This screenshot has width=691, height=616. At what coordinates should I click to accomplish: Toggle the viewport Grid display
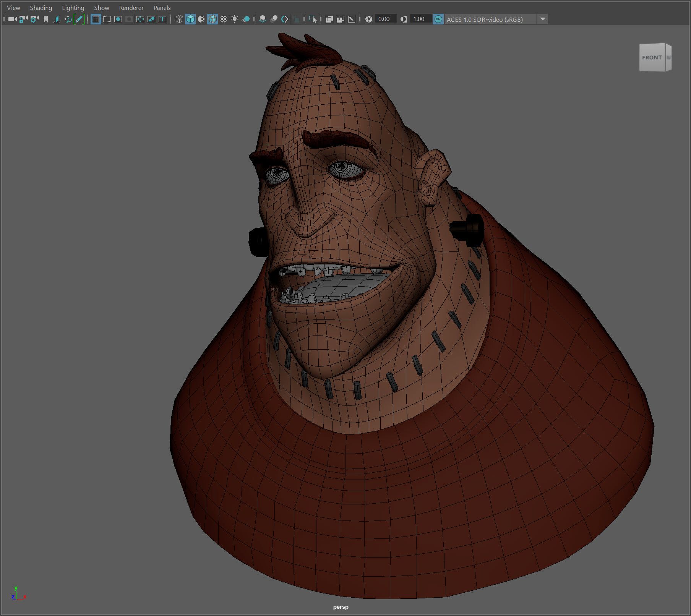point(96,19)
